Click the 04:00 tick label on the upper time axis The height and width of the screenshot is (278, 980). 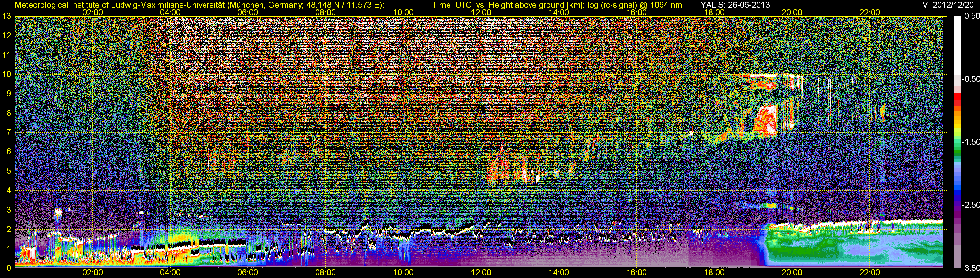[170, 12]
